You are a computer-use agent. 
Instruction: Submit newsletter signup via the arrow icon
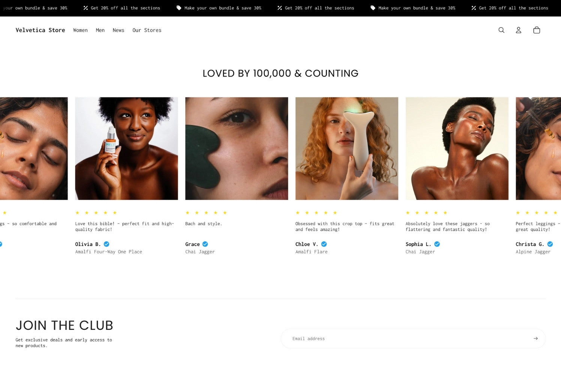coord(535,338)
